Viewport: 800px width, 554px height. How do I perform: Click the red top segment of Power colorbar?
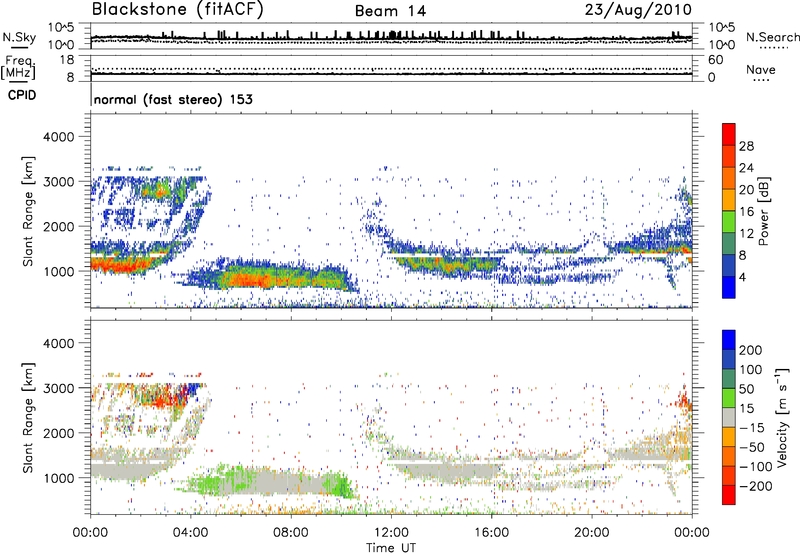[729, 134]
